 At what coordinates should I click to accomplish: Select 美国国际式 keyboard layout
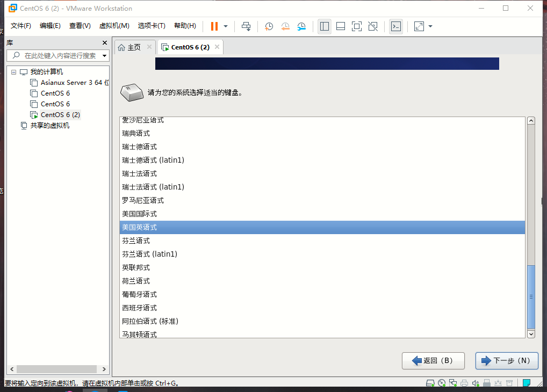(322, 214)
